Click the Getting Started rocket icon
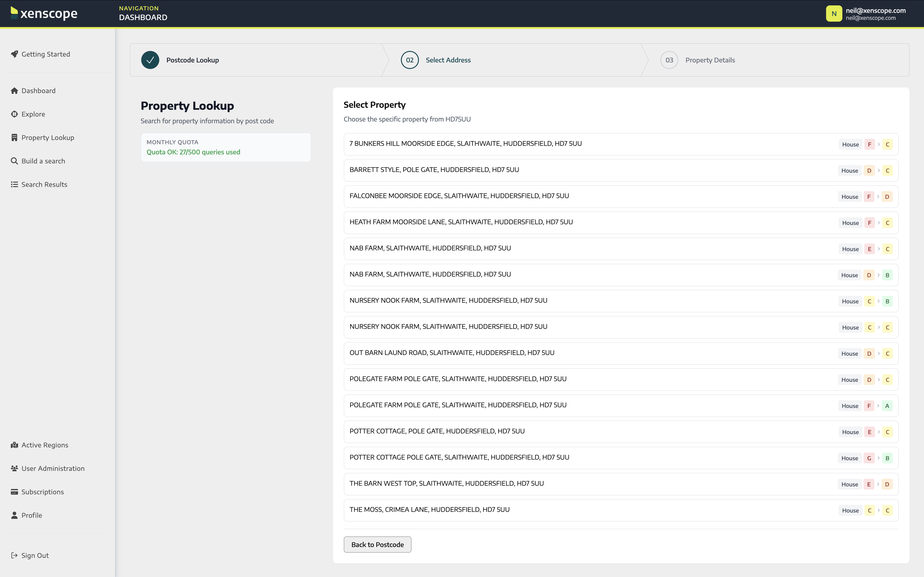This screenshot has height=577, width=924. tap(14, 54)
